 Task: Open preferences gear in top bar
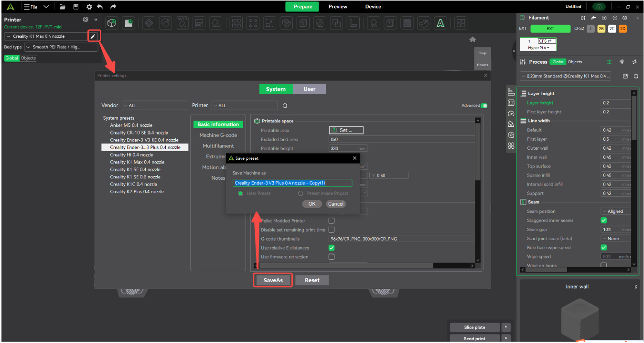[x=89, y=7]
